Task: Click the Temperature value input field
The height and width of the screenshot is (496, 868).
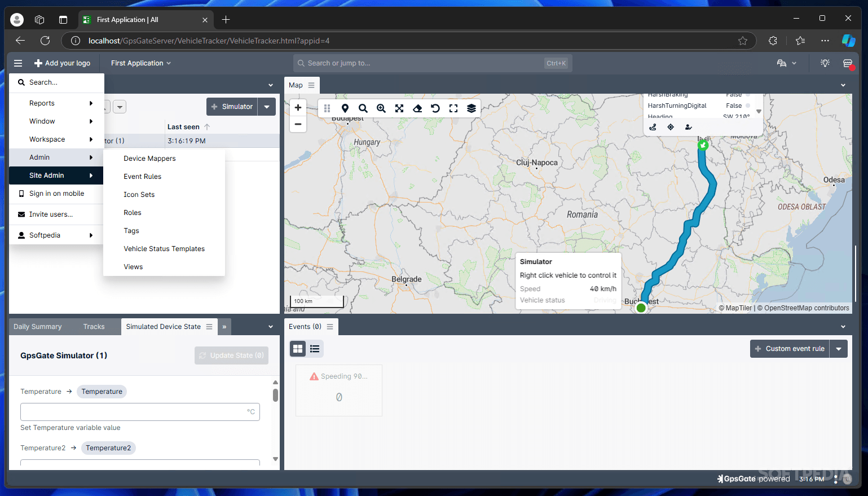Action: (140, 412)
